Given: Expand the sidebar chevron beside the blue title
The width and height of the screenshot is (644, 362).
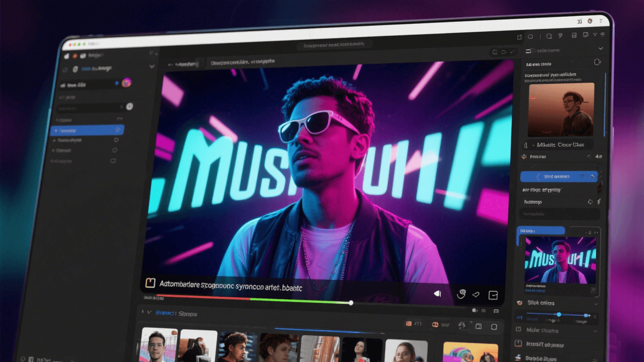Looking at the screenshot, I should [x=152, y=66].
